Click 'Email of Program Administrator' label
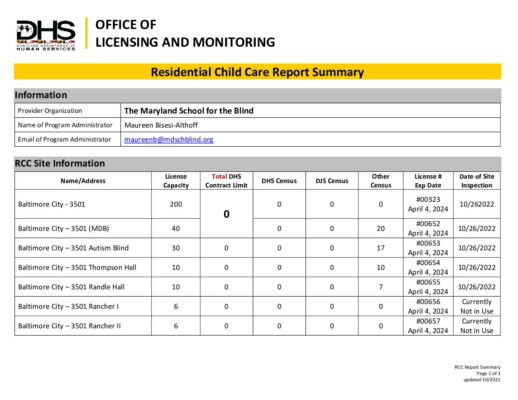The image size is (518, 400). click(x=64, y=139)
